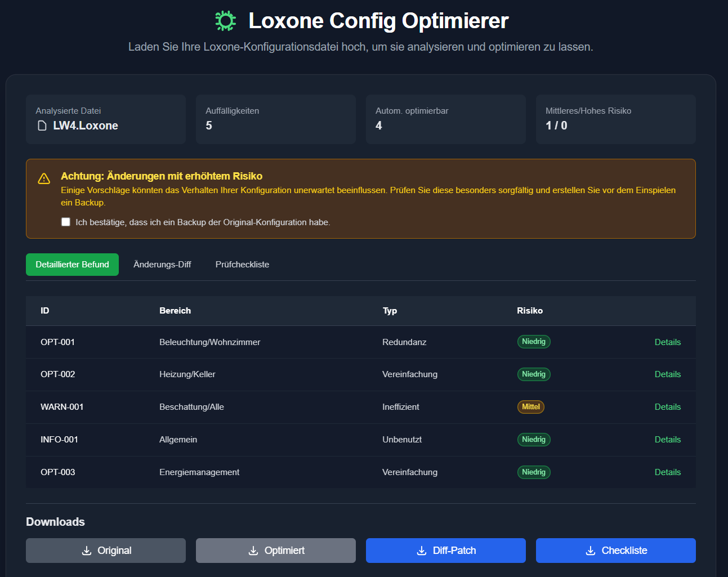Screen dimensions: 728x577
Task: Click the green gear logo icon
Action: tap(225, 21)
